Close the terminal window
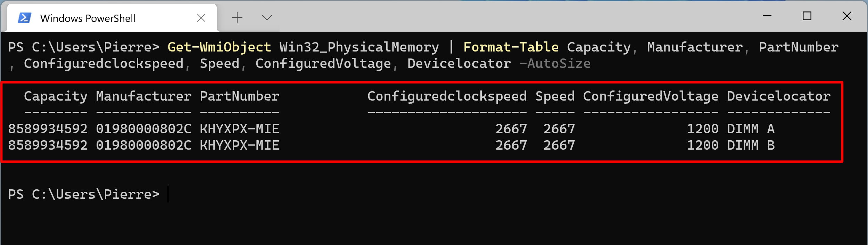 (847, 16)
